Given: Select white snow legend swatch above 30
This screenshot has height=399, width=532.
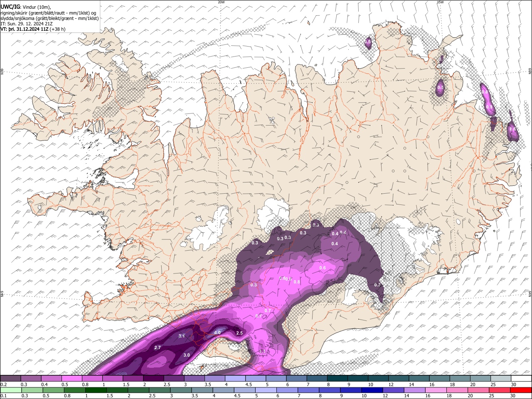Looking at the screenshot, I should point(521,379).
